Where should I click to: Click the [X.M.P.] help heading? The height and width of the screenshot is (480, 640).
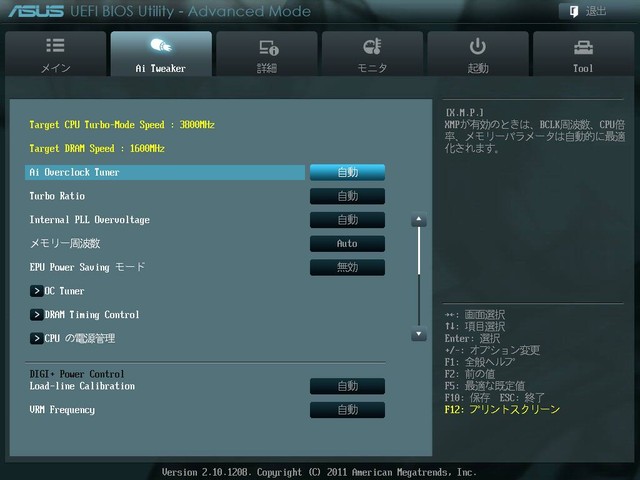[464, 113]
